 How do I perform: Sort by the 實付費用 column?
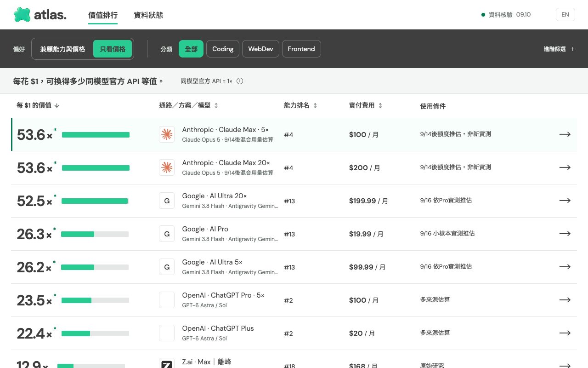tap(366, 105)
